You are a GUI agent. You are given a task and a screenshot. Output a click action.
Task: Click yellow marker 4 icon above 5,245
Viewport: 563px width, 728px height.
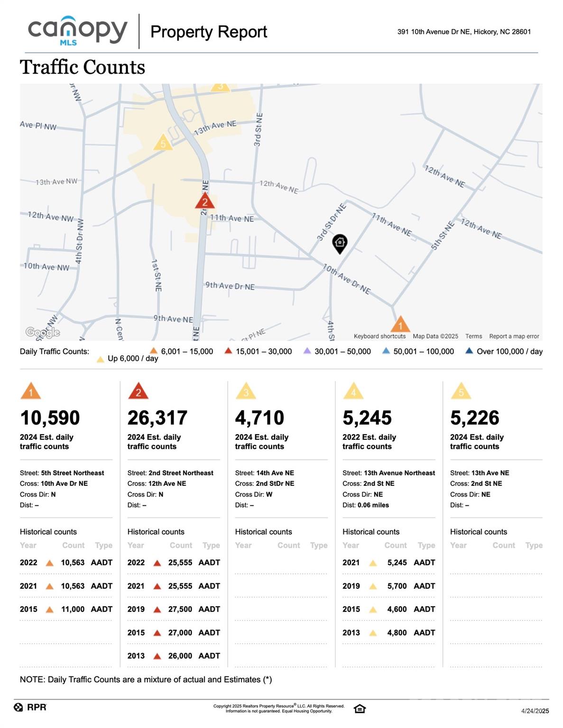tap(353, 391)
